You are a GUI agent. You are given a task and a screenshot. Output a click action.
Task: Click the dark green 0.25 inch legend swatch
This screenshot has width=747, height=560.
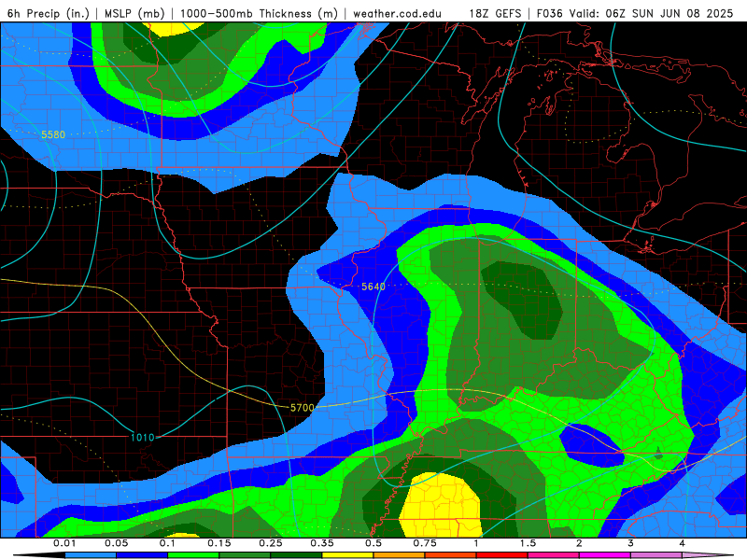[296, 555]
